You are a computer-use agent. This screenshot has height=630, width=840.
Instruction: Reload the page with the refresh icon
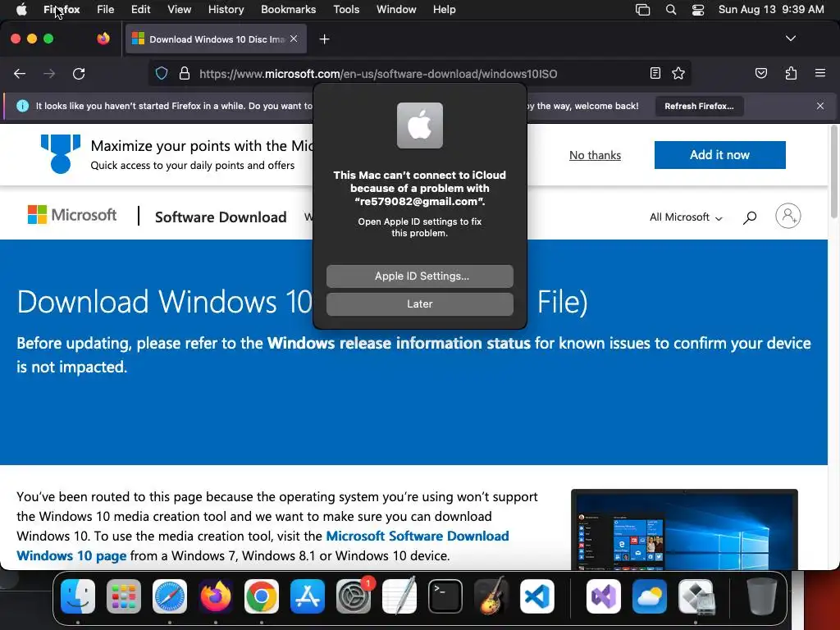pos(79,74)
